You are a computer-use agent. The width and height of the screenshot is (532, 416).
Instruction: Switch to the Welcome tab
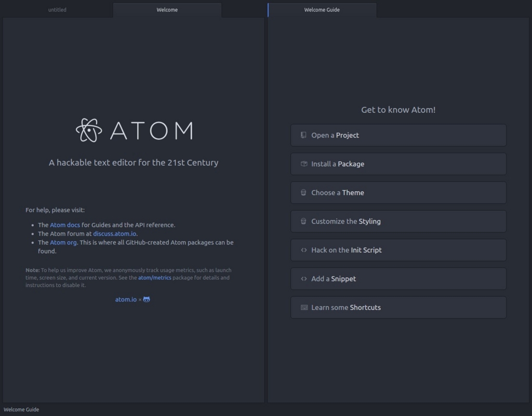pyautogui.click(x=167, y=9)
